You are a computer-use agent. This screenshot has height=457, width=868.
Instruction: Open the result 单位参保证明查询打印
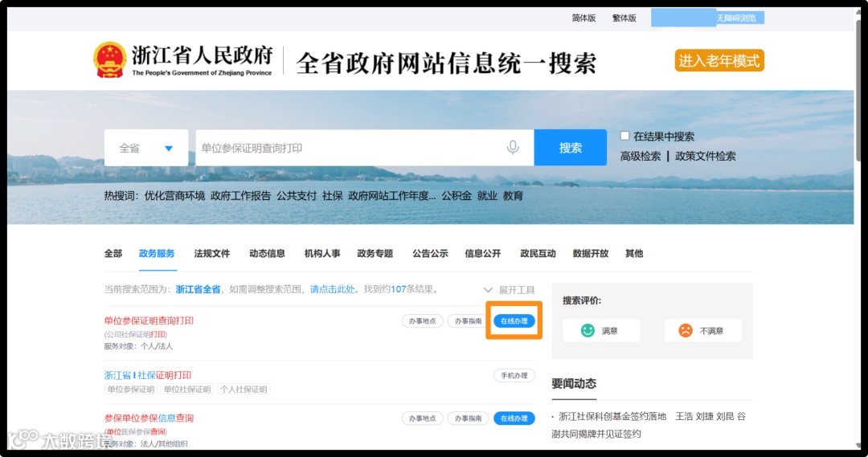pyautogui.click(x=149, y=320)
